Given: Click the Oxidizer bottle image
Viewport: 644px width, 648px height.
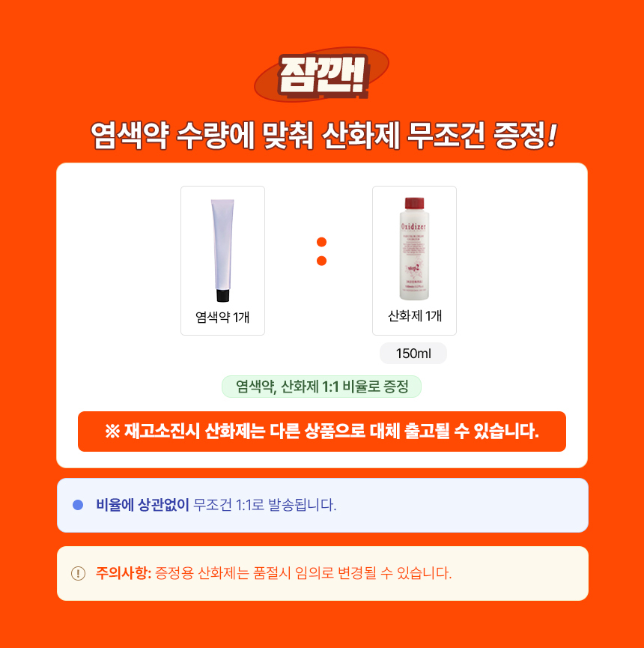Looking at the screenshot, I should coord(414,249).
